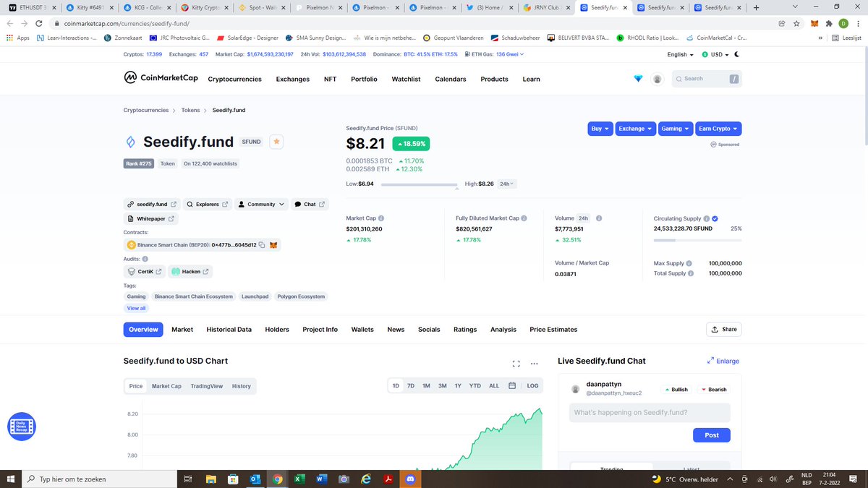Screen dimensions: 868x488
Task: Open seedify.fund website link
Action: [152, 205]
